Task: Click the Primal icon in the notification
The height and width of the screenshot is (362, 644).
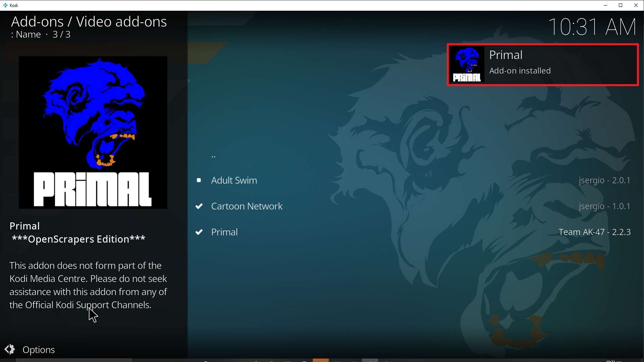Action: tap(467, 65)
